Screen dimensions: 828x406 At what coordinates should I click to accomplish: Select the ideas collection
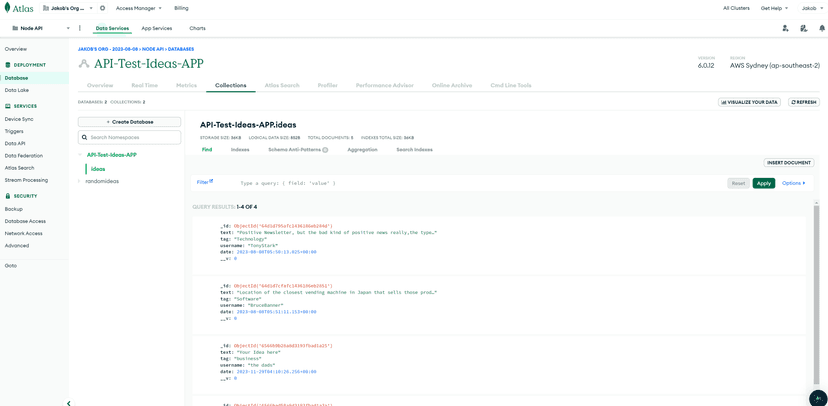[98, 169]
